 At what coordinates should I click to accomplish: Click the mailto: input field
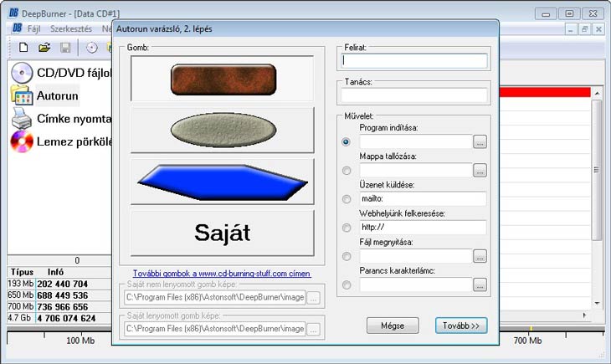point(423,199)
